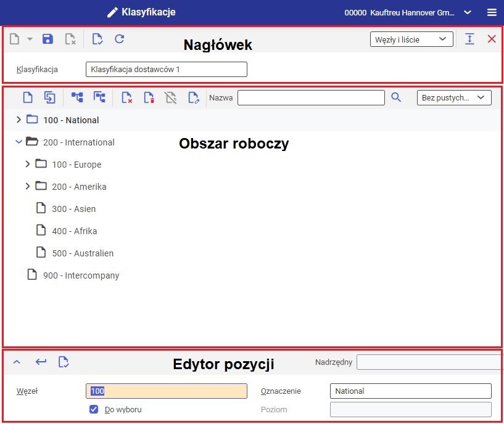Expand the '100 - Europe' node
Screen dimensions: 504x424
click(28, 164)
